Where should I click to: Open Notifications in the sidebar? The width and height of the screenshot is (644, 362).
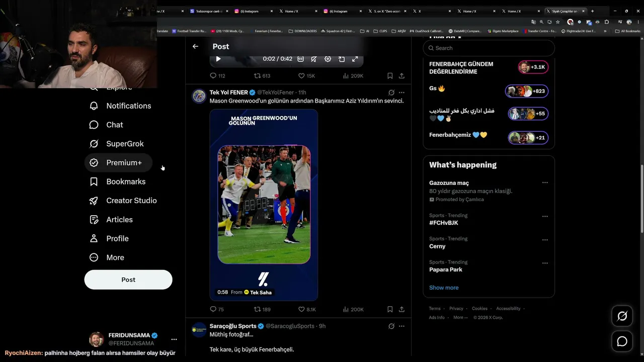pyautogui.click(x=120, y=106)
